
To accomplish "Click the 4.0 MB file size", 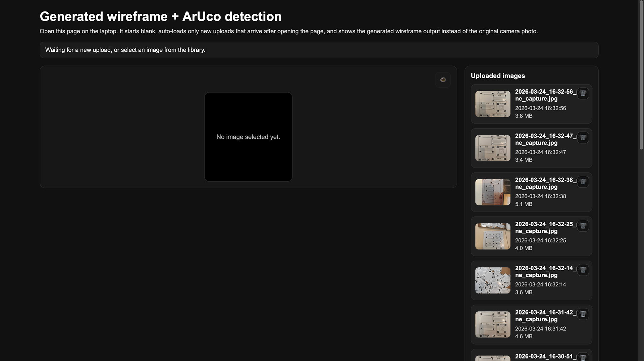I will click(524, 248).
